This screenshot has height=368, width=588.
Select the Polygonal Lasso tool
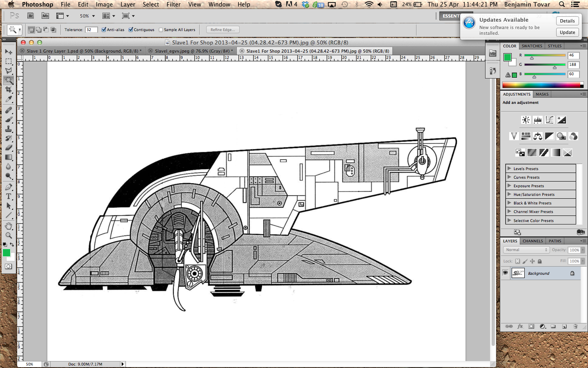tap(8, 71)
